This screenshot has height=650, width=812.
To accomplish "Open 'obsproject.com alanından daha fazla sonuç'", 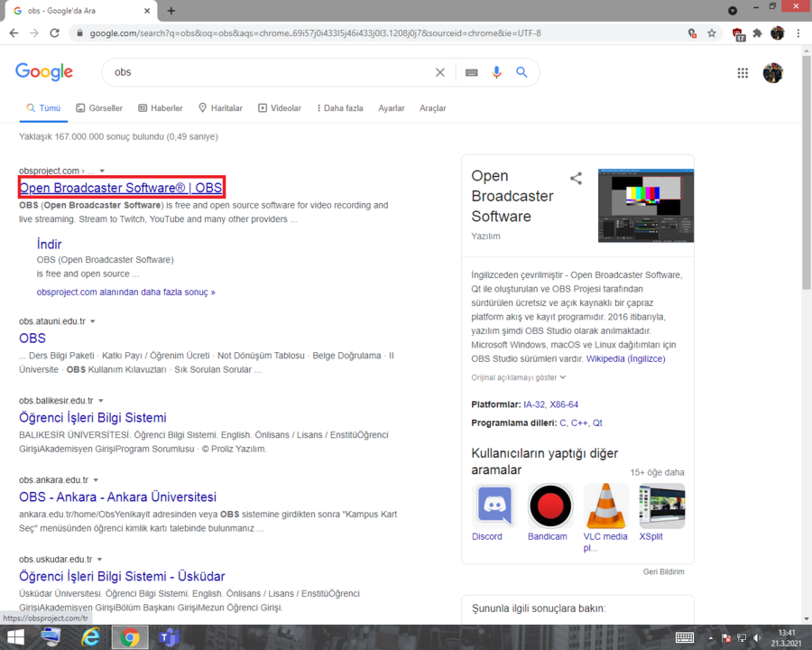I will tap(125, 292).
